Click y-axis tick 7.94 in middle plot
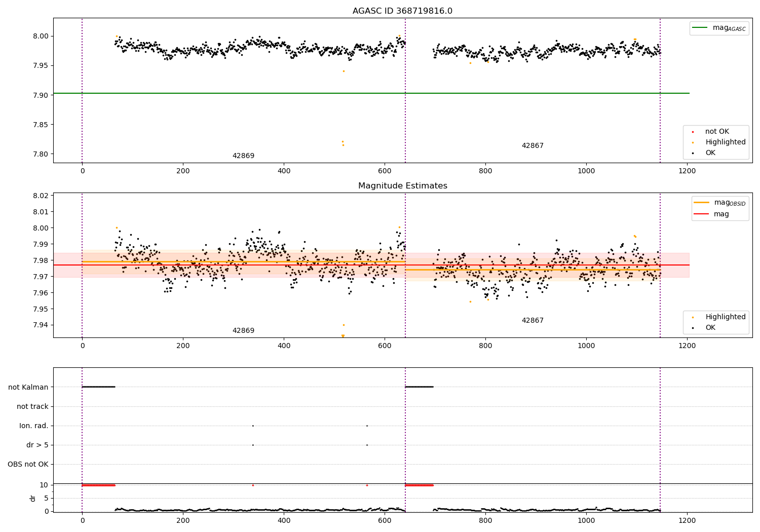 click(x=42, y=325)
